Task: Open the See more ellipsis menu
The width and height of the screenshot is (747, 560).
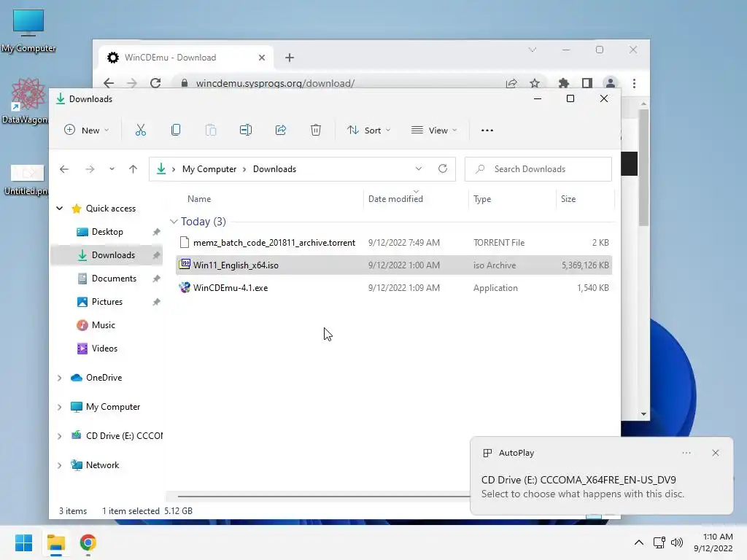Action: pyautogui.click(x=487, y=130)
